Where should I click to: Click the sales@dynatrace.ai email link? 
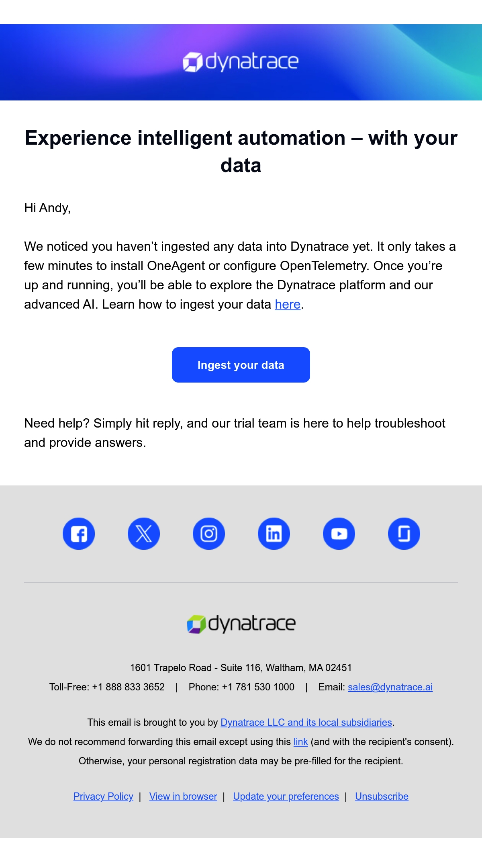tap(390, 687)
